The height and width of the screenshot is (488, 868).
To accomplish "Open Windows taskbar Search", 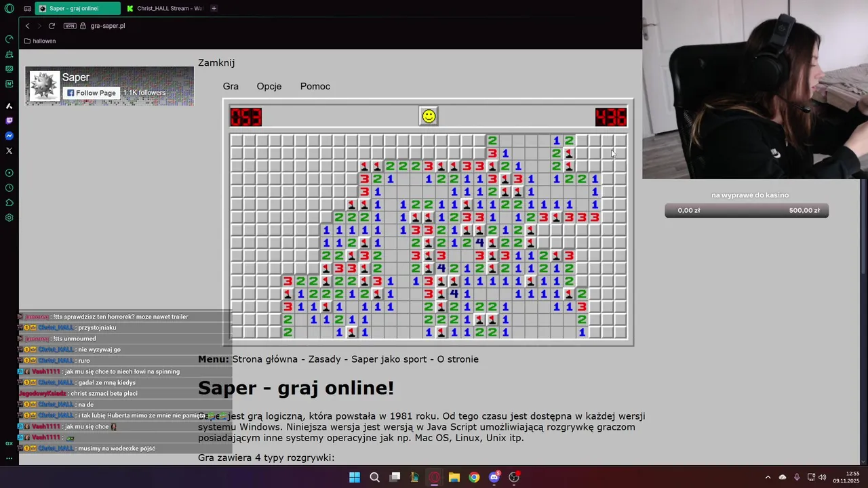I will (x=374, y=477).
